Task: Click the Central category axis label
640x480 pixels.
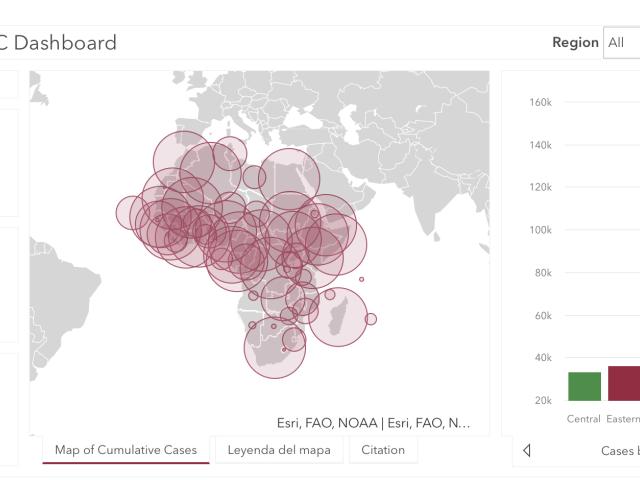Action: (584, 419)
